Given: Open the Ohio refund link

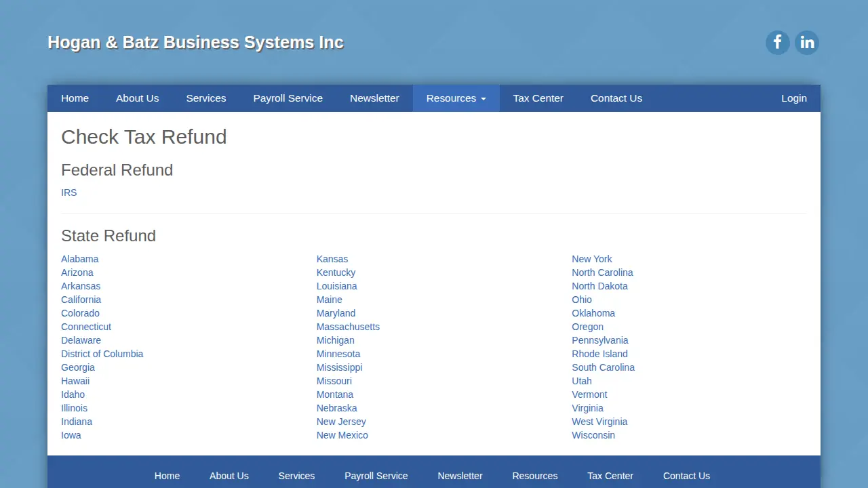Looking at the screenshot, I should coord(582,300).
